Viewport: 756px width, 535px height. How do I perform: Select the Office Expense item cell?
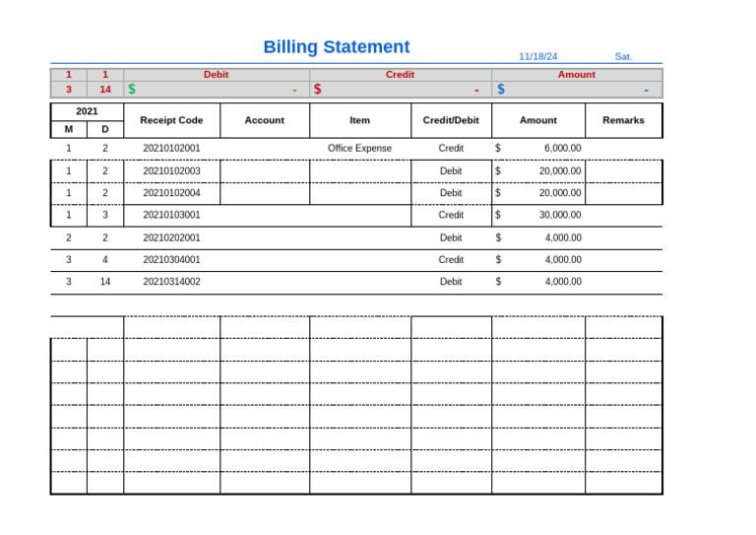click(x=359, y=148)
